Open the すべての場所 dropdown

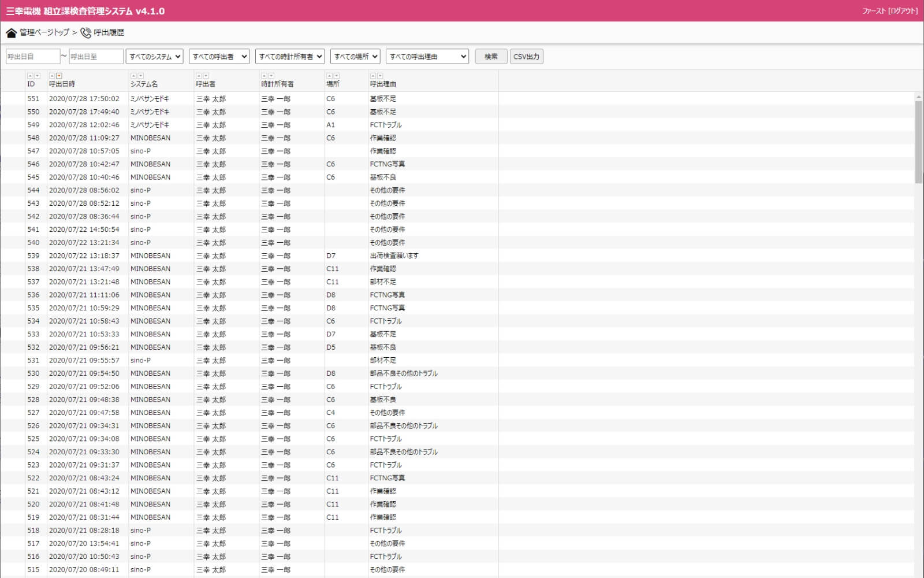355,57
